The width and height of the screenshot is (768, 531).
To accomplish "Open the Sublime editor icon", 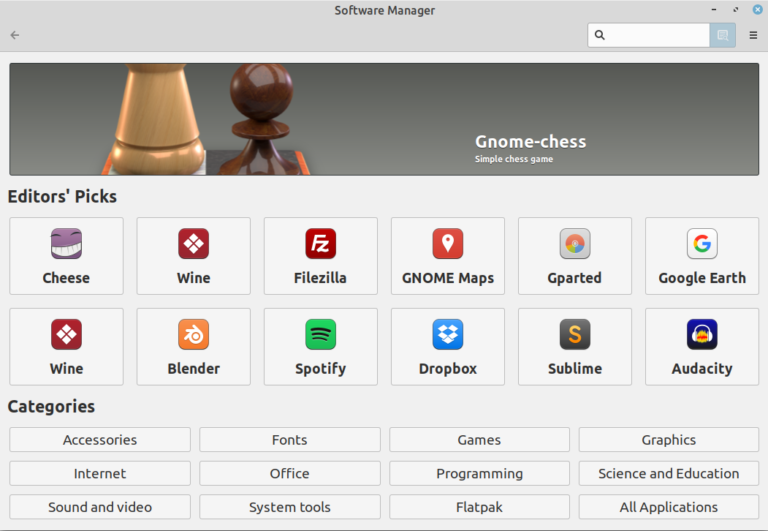I will 574,334.
